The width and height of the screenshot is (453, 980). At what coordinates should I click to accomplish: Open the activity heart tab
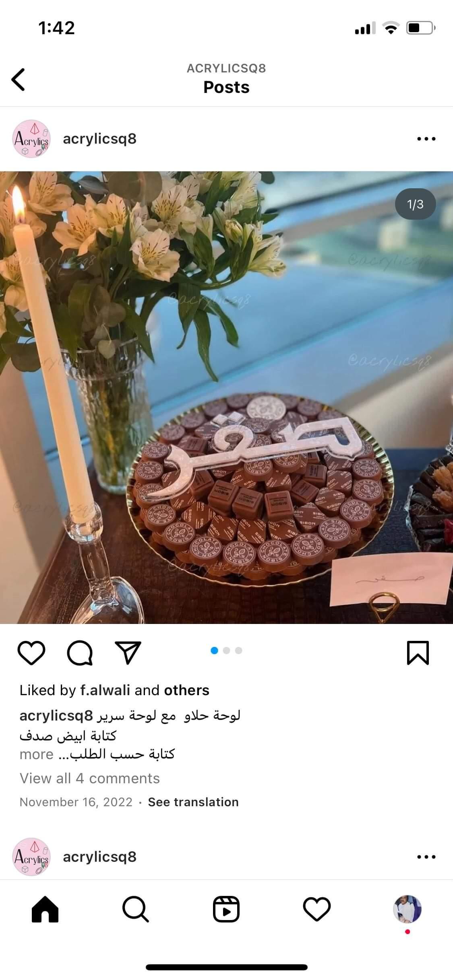317,910
